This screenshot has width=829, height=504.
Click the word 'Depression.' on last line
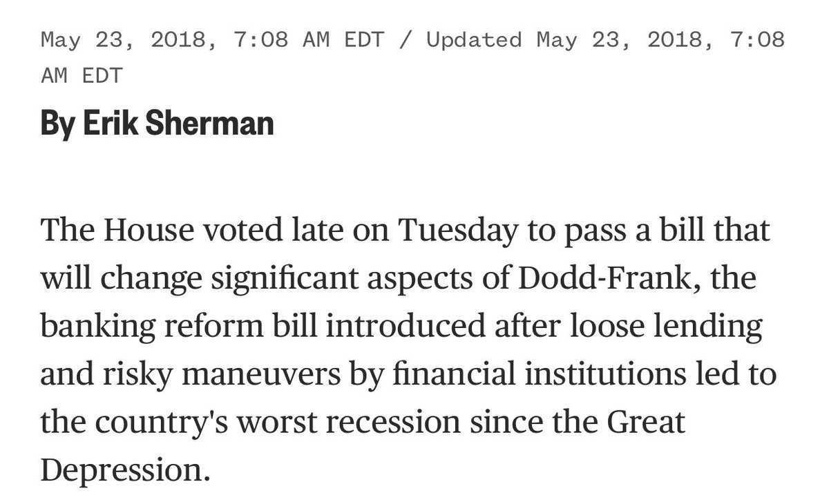pos(125,470)
